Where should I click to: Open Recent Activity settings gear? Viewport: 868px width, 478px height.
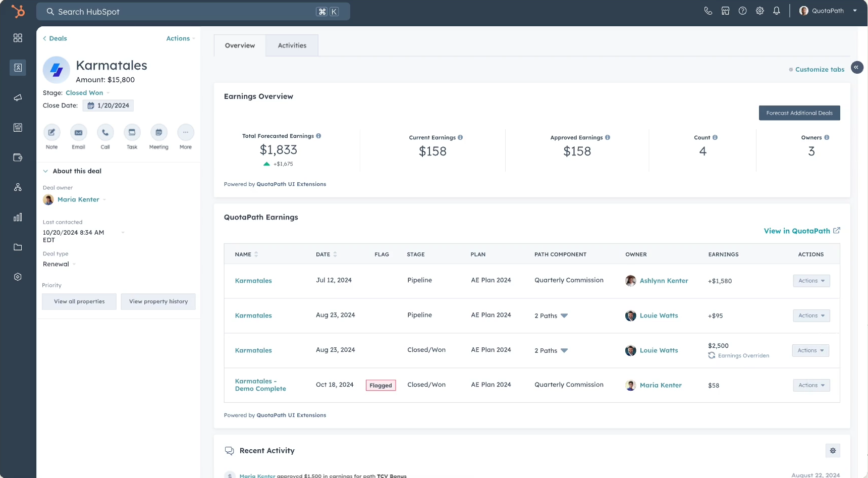click(833, 450)
